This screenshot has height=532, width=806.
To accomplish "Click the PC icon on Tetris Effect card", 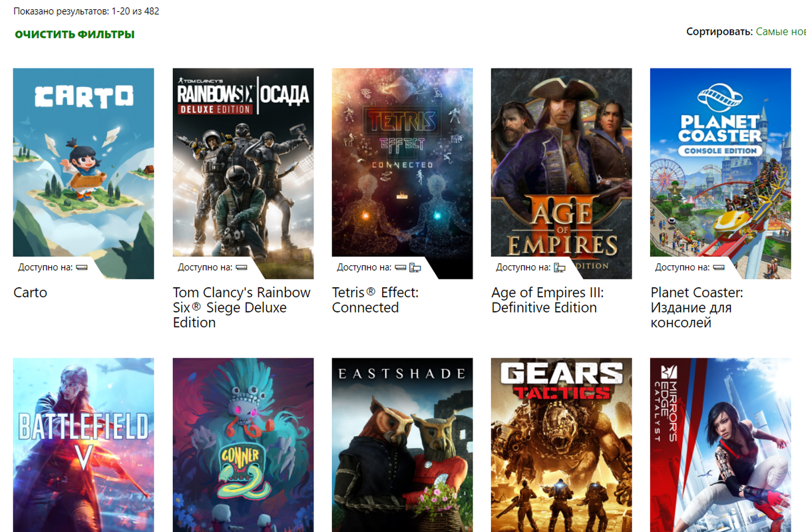I will pos(415,267).
